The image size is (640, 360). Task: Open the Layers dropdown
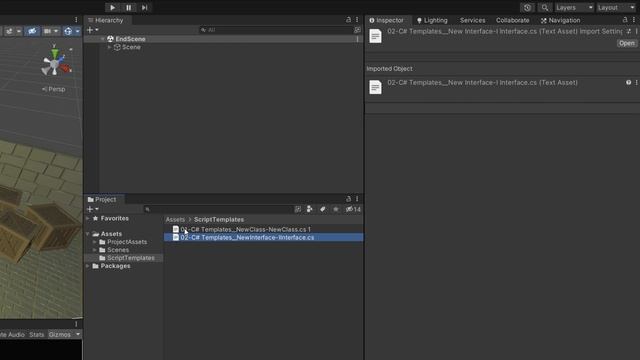tap(574, 8)
